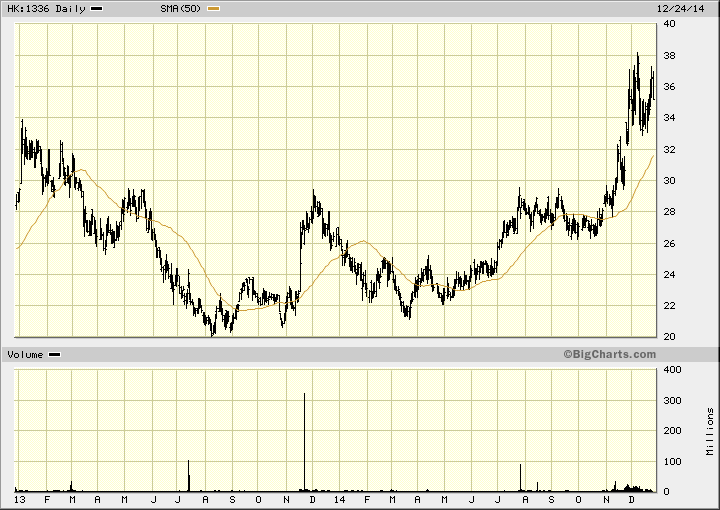720x510 pixels.
Task: Click the Millions volume unit label
Action: pos(709,431)
